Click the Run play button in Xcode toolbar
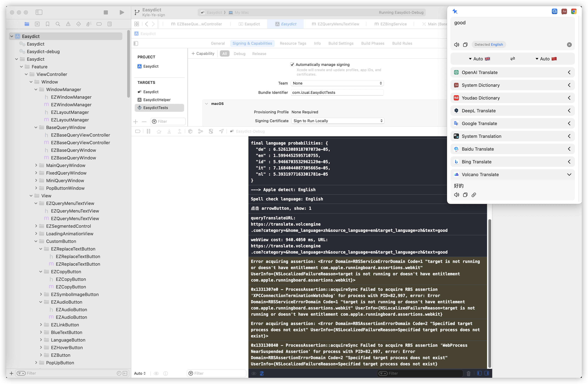Screen dimensions: 588x384 tap(122, 12)
